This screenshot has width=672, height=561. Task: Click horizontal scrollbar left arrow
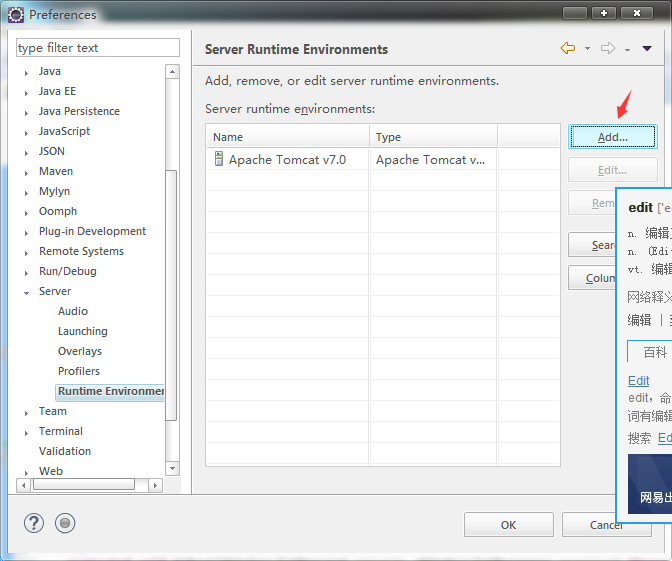(x=23, y=486)
